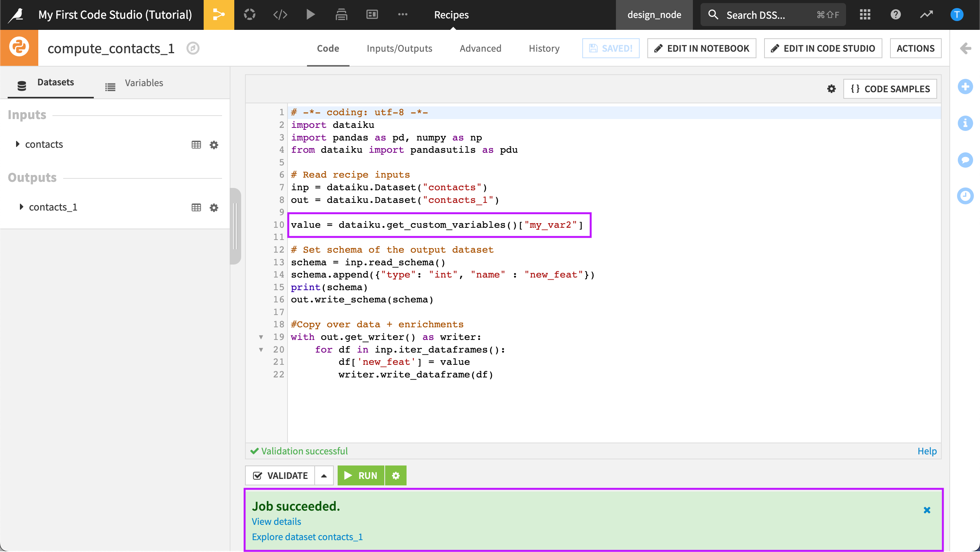Open the timeline clock icon in right sidebar

[x=965, y=196]
